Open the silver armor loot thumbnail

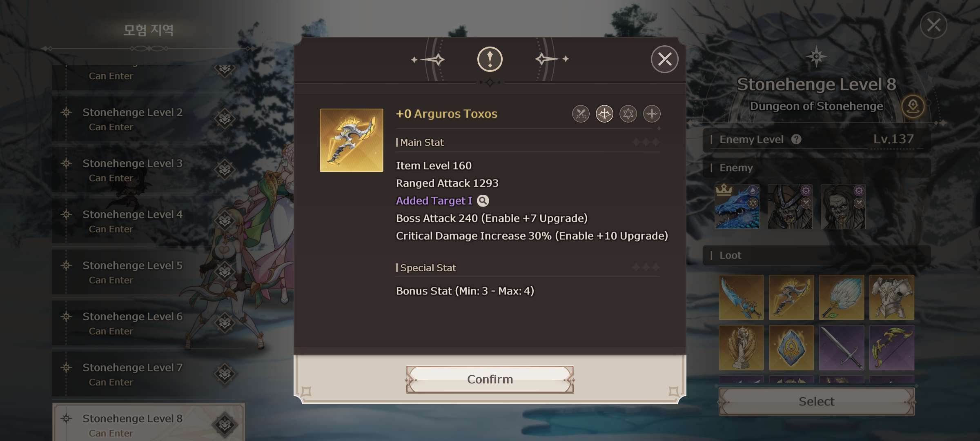(892, 297)
